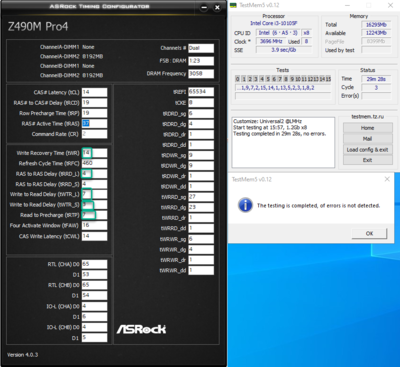The image size is (400, 367).
Task: Click the Exit button in TestMem5
Action: coord(368,160)
